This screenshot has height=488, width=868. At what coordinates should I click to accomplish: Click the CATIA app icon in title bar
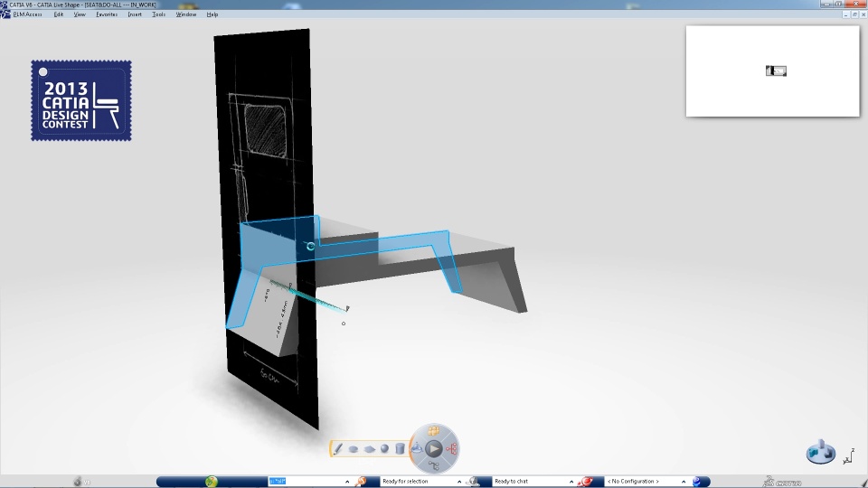coord(5,5)
